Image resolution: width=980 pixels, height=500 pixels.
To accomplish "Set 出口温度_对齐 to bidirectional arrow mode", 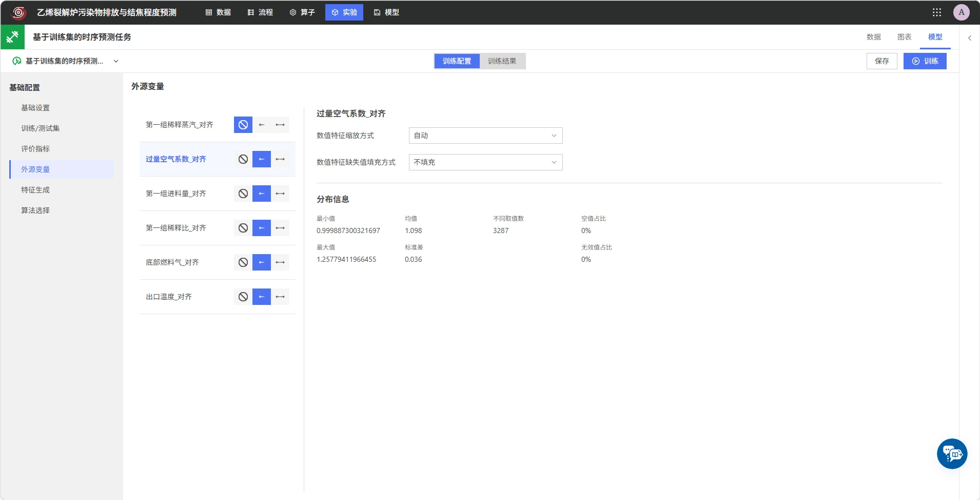I will [280, 297].
